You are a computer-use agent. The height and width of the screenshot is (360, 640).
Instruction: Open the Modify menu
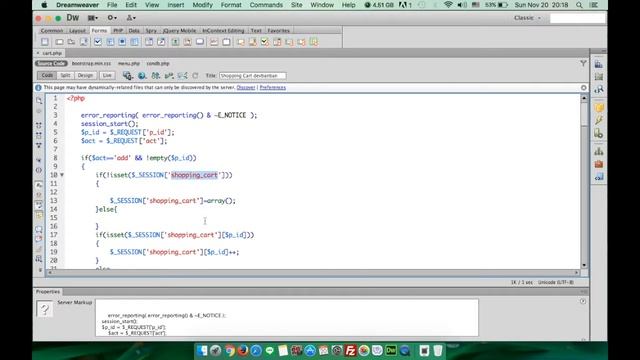pyautogui.click(x=202, y=5)
